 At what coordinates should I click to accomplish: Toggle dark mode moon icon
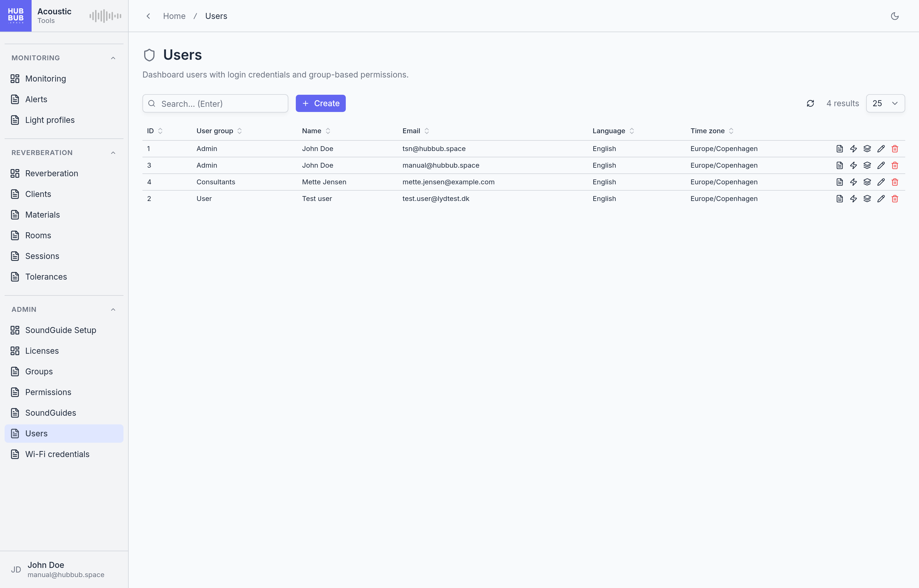click(895, 16)
